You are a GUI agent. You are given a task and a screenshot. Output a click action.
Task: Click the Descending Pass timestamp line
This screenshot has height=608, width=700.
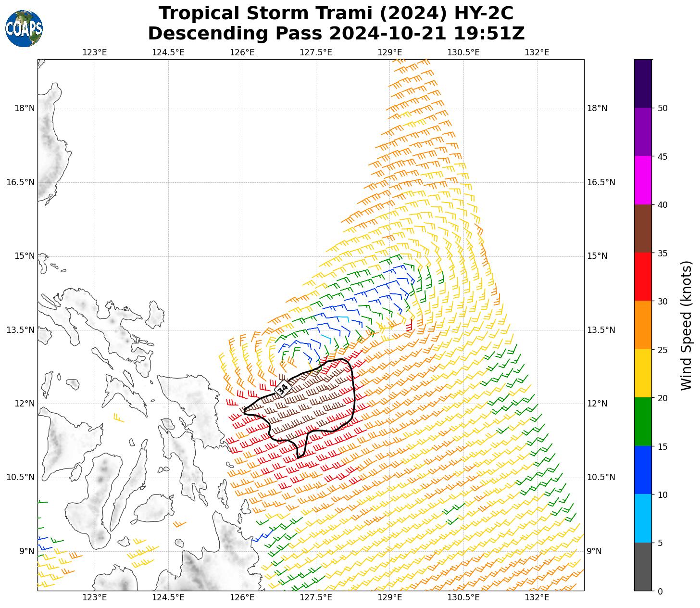click(336, 34)
